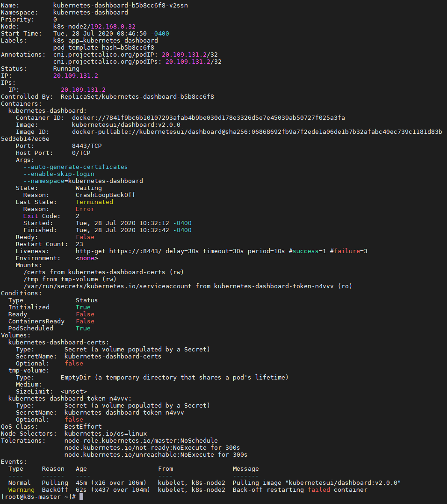Click the --auto-generate-certificates argument
This screenshot has width=447, height=504.
(75, 167)
